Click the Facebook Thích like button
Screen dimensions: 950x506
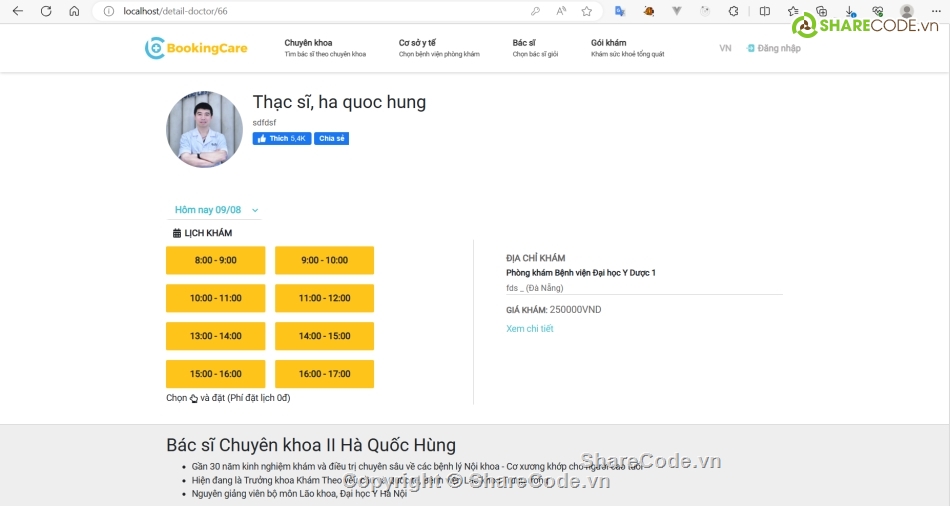point(281,139)
